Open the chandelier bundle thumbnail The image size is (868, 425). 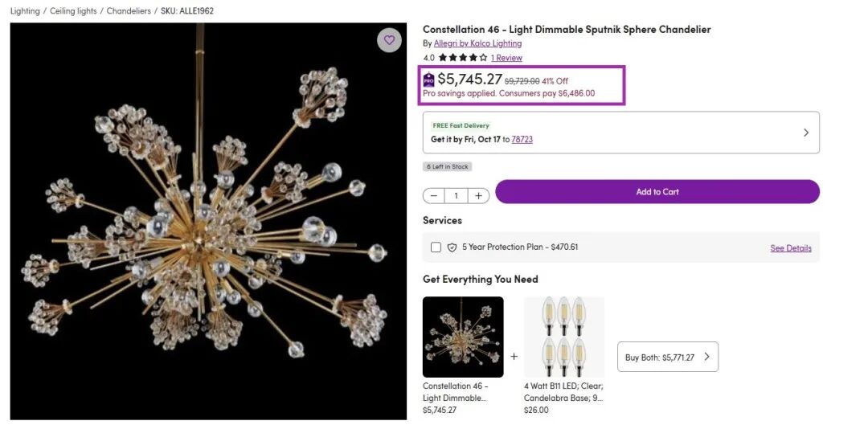[463, 337]
